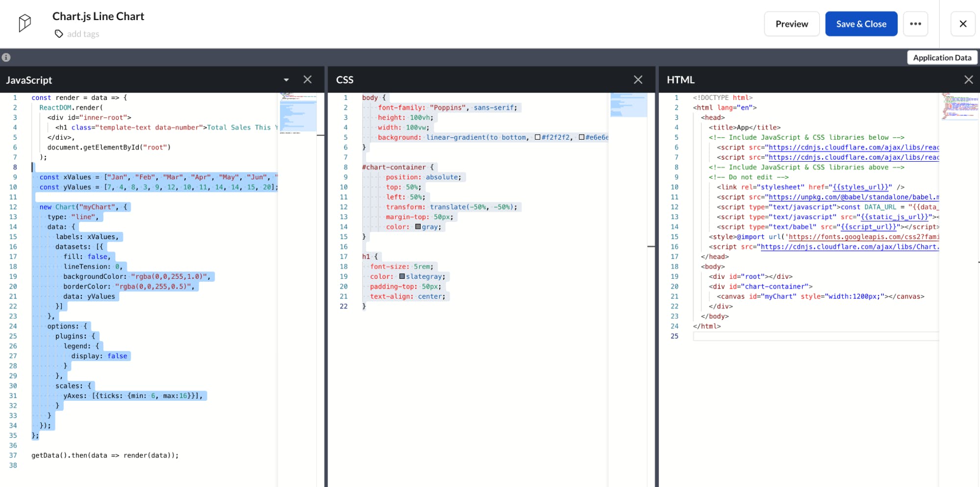The width and height of the screenshot is (980, 487).
Task: Click 'display: false' on JavaScript line 27
Action: click(100, 356)
